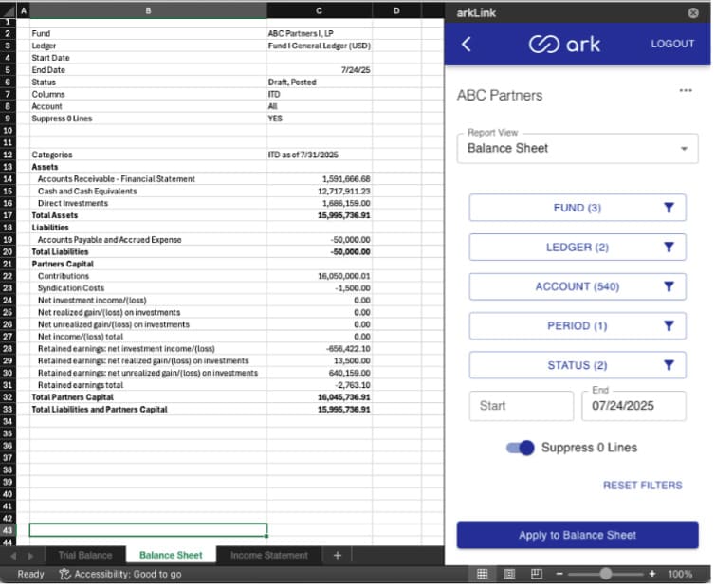Open the STATUS (2) filter
The width and height of the screenshot is (715, 588).
tap(577, 365)
